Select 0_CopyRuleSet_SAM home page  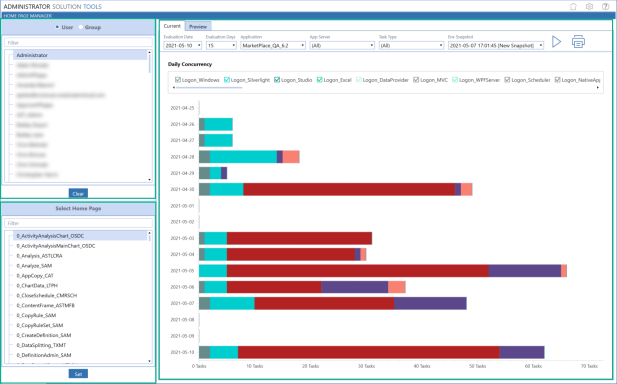[40, 325]
